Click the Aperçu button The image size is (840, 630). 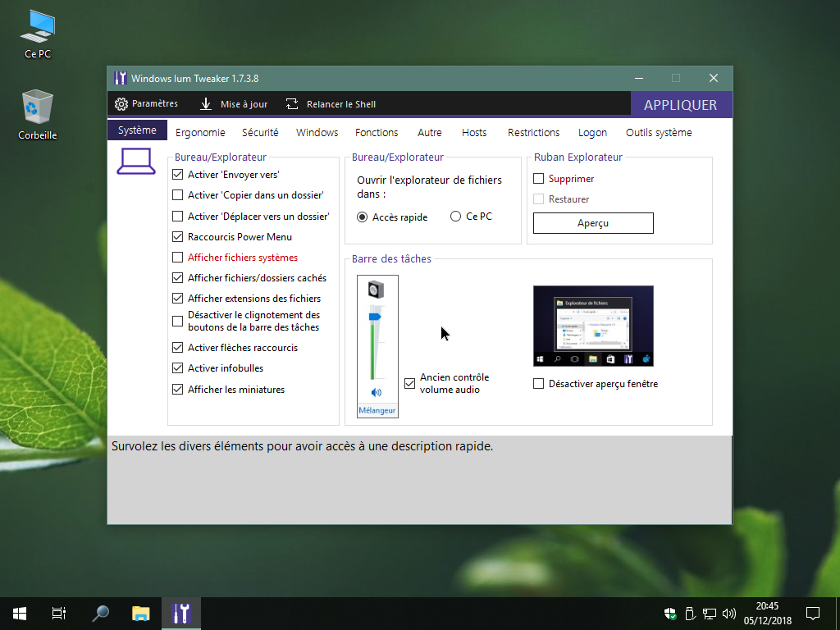(593, 223)
